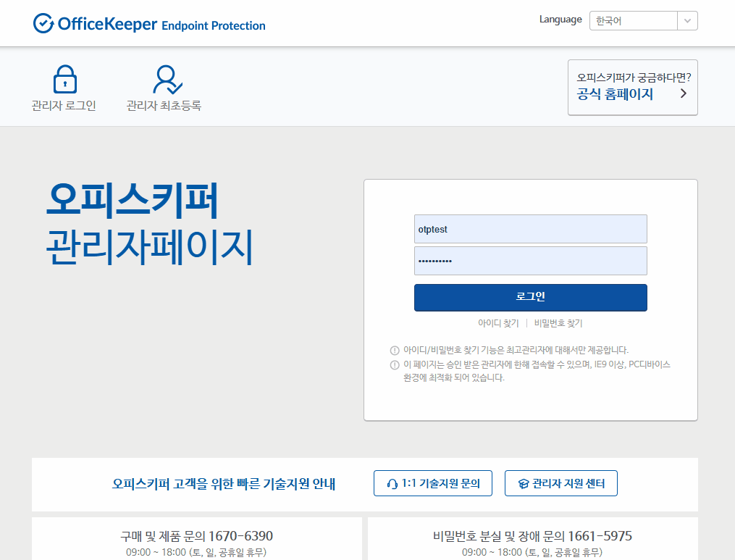Click the info icon beside the IE9 notice
This screenshot has height=560, width=735.
(395, 364)
